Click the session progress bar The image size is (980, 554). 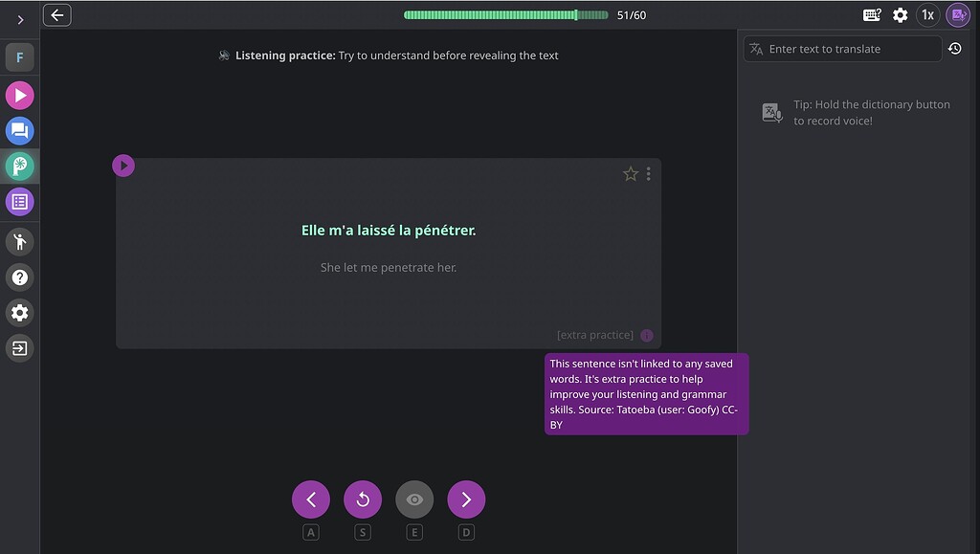pyautogui.click(x=505, y=15)
